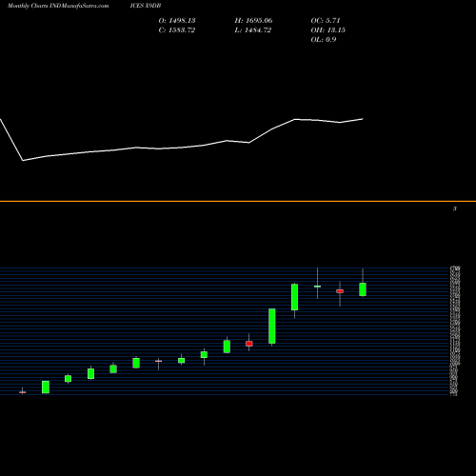This screenshot has width=476, height=476.
Task: Click the OL: 0.9 percentage label
Action: pyautogui.click(x=324, y=40)
